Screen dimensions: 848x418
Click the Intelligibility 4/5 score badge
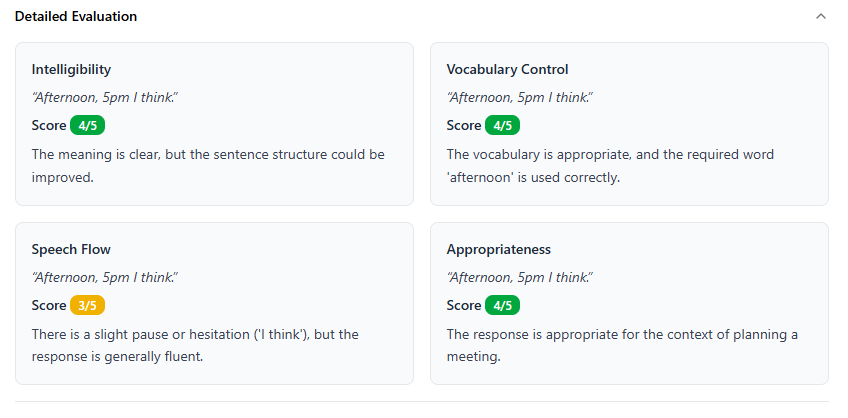(x=88, y=126)
